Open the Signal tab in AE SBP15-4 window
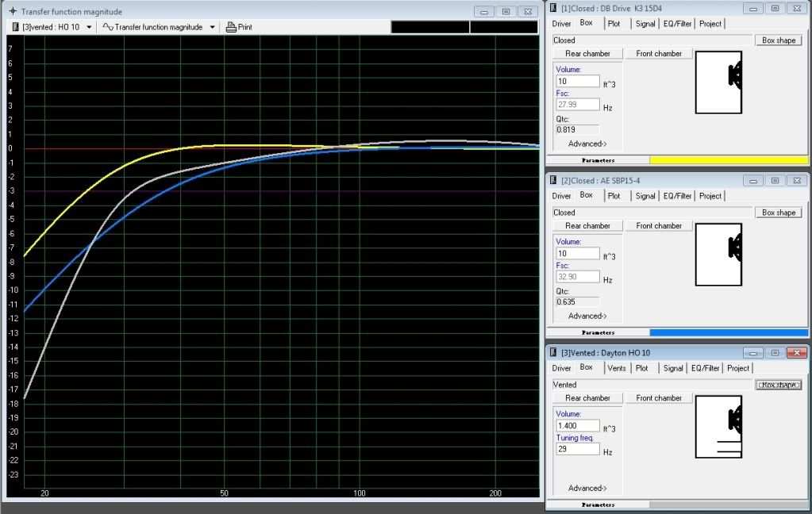This screenshot has height=514, width=812. pos(645,196)
